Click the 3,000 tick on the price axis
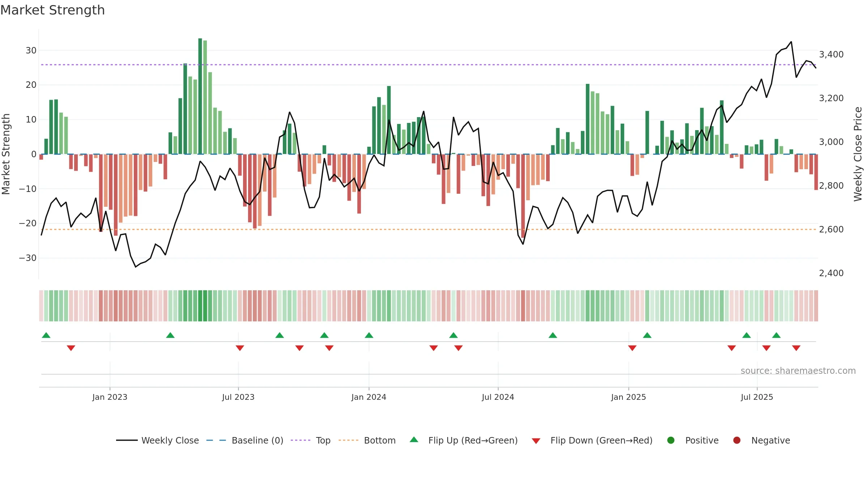This screenshot has width=868, height=488. [x=831, y=142]
